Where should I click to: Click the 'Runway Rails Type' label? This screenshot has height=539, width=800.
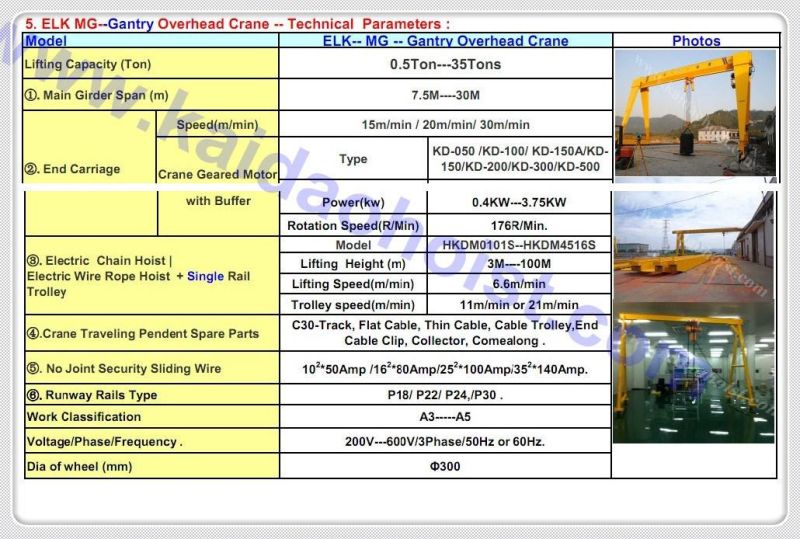(92, 395)
